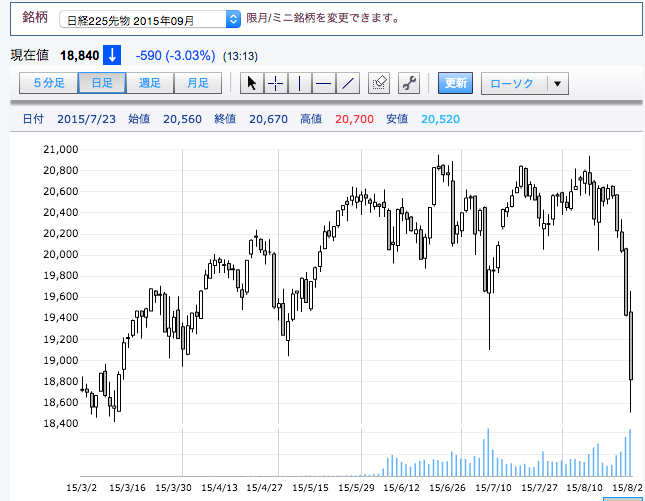
Task: Switch to 週足 weekly chart
Action: point(150,83)
